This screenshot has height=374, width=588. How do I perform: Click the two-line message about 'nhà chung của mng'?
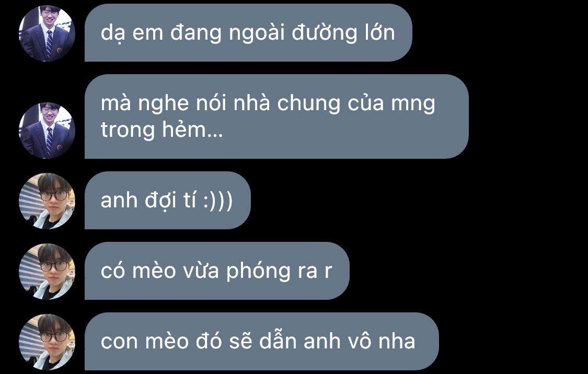tap(276, 116)
